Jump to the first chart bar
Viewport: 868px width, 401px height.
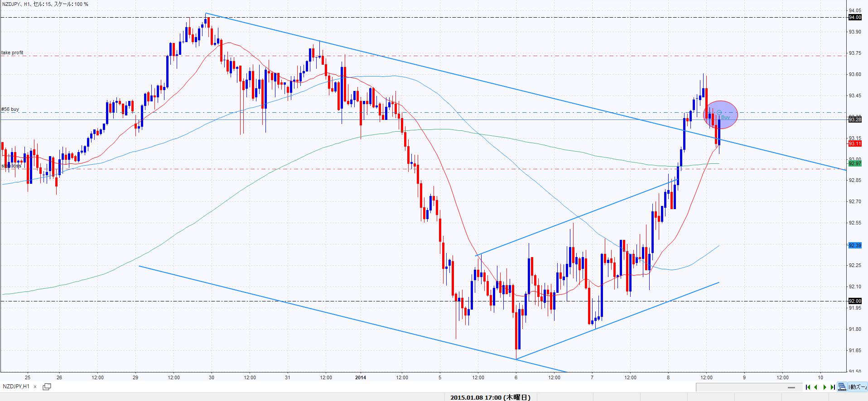tap(808, 387)
